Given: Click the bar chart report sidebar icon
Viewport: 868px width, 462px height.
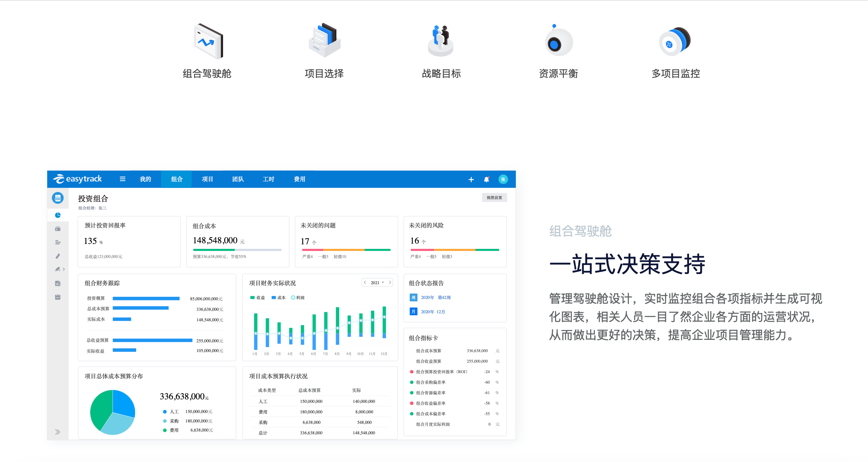Looking at the screenshot, I should tap(58, 283).
